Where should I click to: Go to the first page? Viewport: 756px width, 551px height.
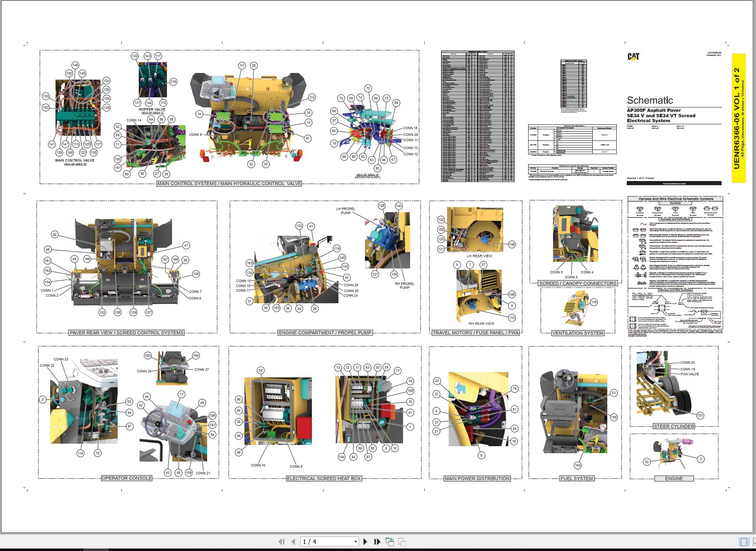282,541
